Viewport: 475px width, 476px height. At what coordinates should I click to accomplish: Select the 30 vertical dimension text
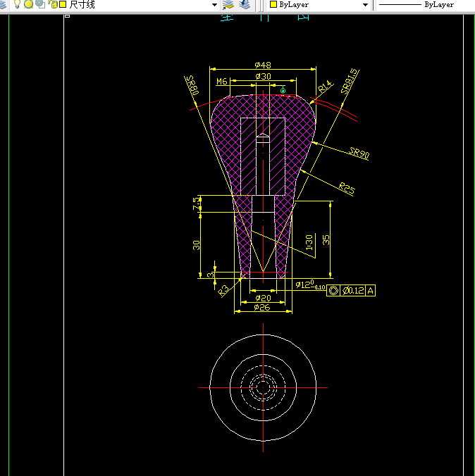[x=197, y=245]
